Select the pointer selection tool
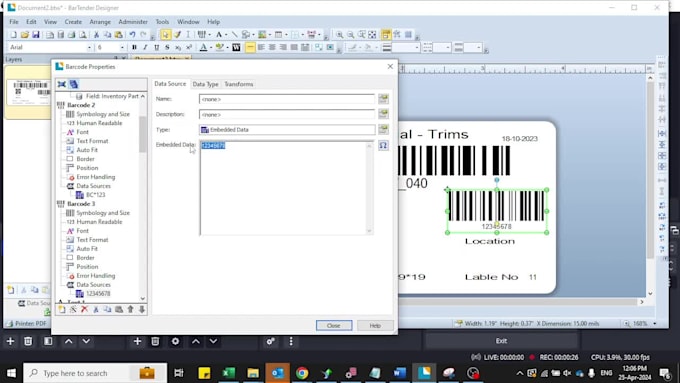This screenshot has height=383, width=680. coord(165,35)
